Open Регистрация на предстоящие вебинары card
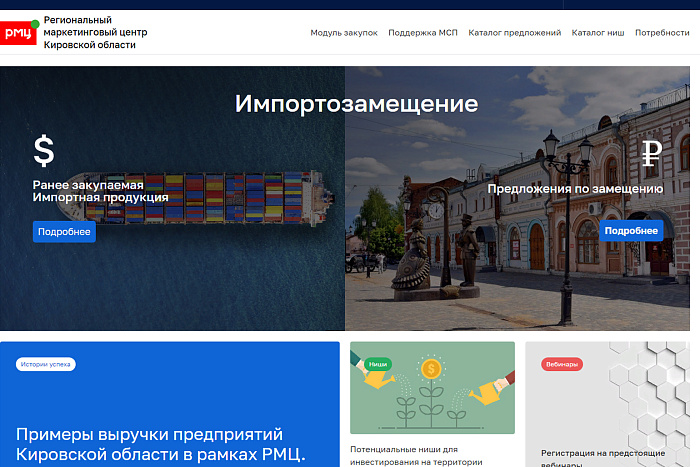Screen dimensions: 700x467 click(x=607, y=404)
